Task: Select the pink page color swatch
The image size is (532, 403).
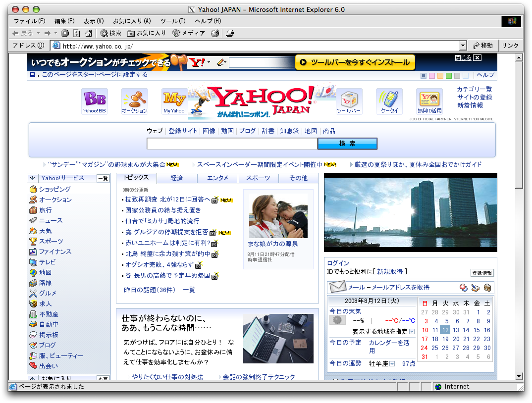Action: tap(432, 76)
